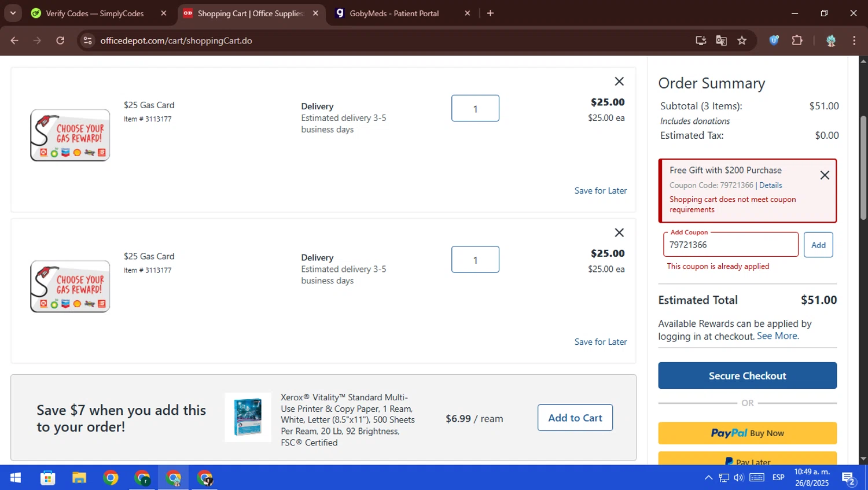Image resolution: width=868 pixels, height=490 pixels.
Task: Go back with the browser back arrow
Action: 14,40
